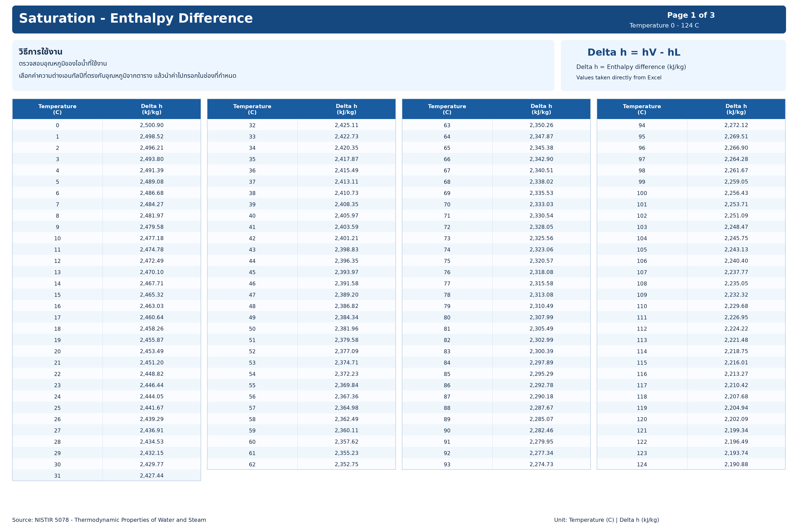
Task: Click the value 2,441.67
Action: (x=152, y=408)
